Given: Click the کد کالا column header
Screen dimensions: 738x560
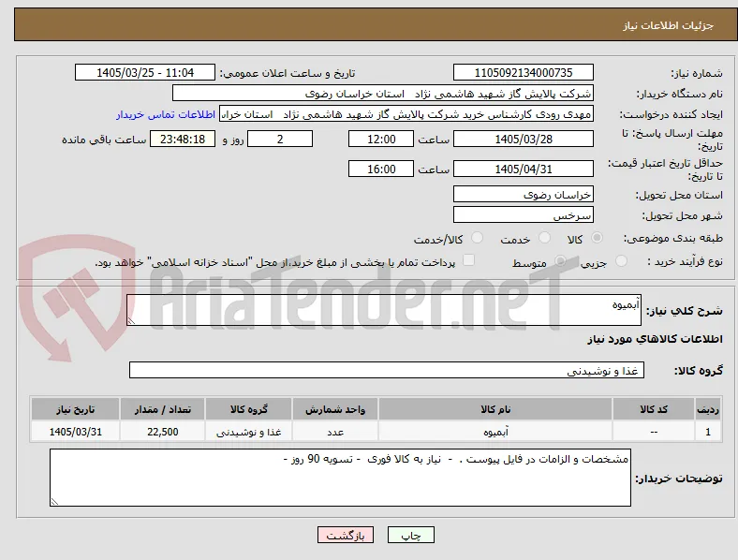Looking at the screenshot, I should [x=654, y=409].
